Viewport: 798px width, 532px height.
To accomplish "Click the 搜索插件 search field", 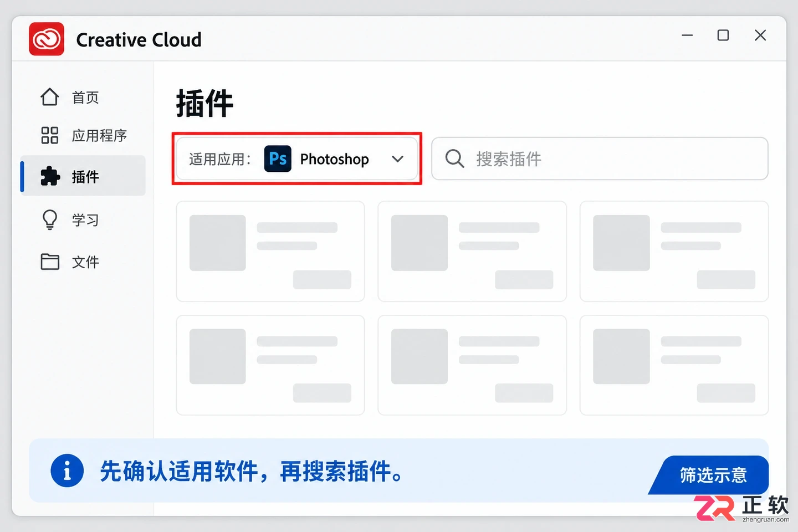I will coord(600,158).
